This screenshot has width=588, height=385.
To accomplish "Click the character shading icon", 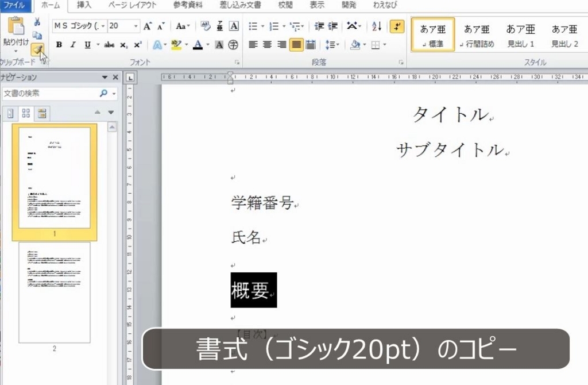I will click(x=219, y=45).
